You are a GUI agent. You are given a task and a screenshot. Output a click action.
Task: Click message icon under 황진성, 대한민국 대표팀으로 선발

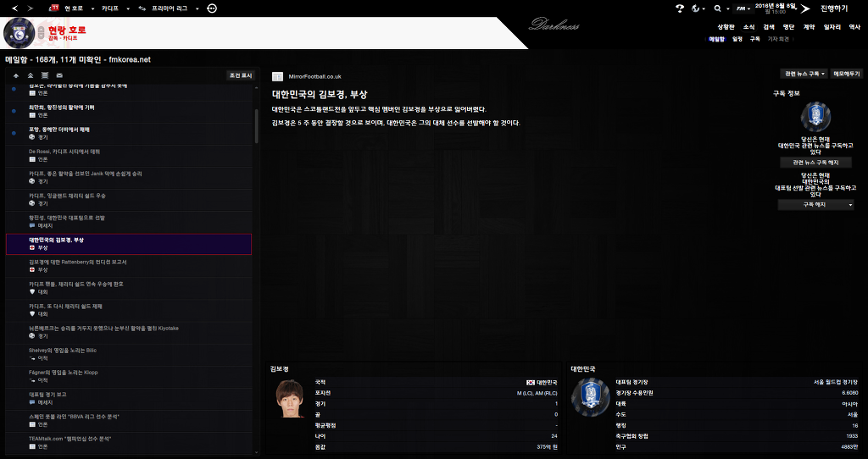pos(32,225)
